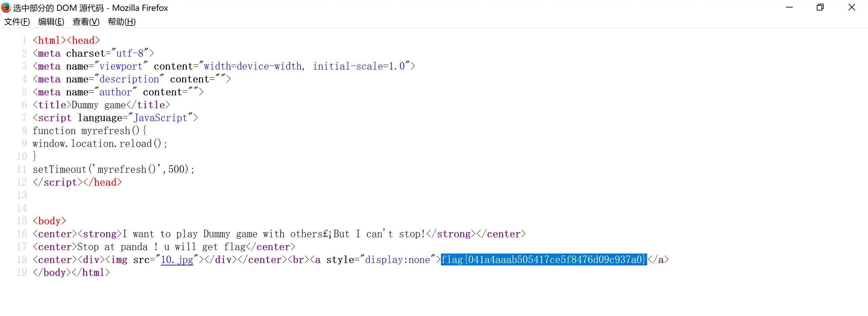Click the window.location.reload statement
The height and width of the screenshot is (316, 868).
point(100,144)
